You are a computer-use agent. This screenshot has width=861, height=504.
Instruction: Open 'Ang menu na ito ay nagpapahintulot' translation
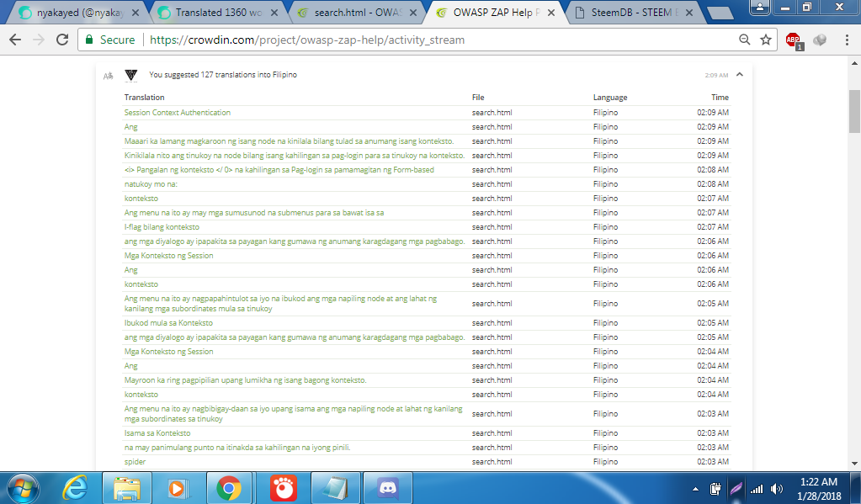tap(280, 304)
